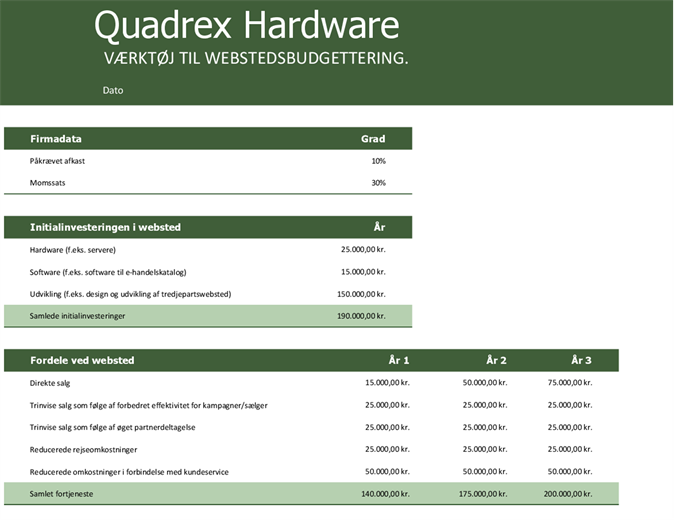Select the Påkrævet afkast label

coord(57,161)
